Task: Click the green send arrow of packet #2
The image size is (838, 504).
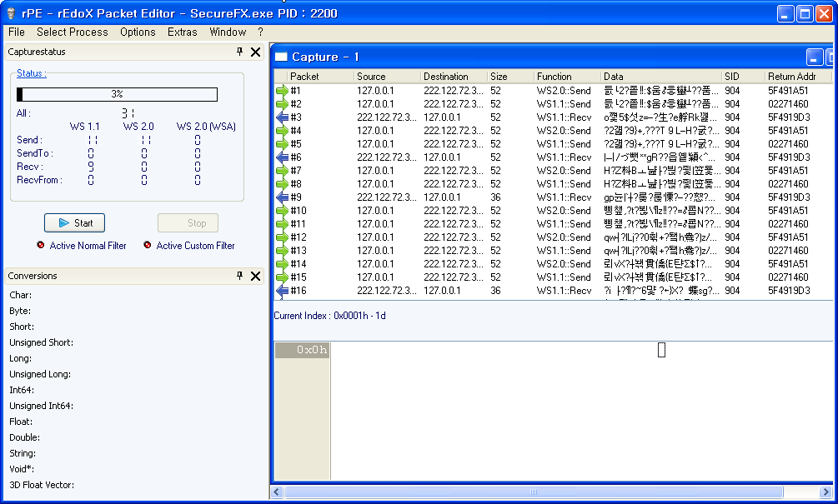Action: (282, 104)
